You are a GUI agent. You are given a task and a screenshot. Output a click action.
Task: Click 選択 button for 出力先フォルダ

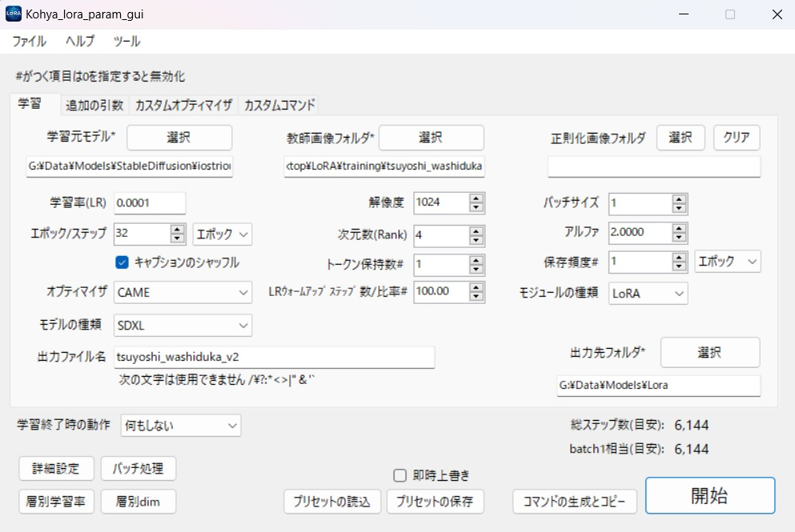[710, 352]
